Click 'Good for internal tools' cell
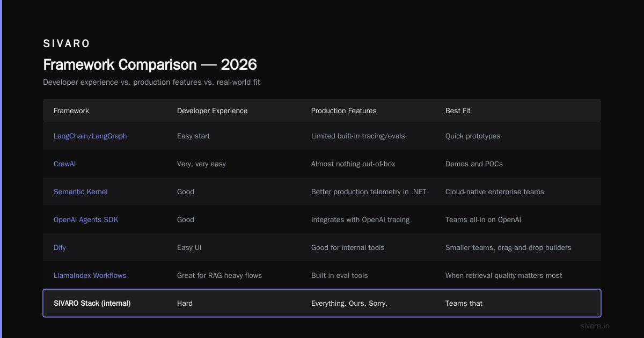Screen dimensions: 644x338 (348, 247)
